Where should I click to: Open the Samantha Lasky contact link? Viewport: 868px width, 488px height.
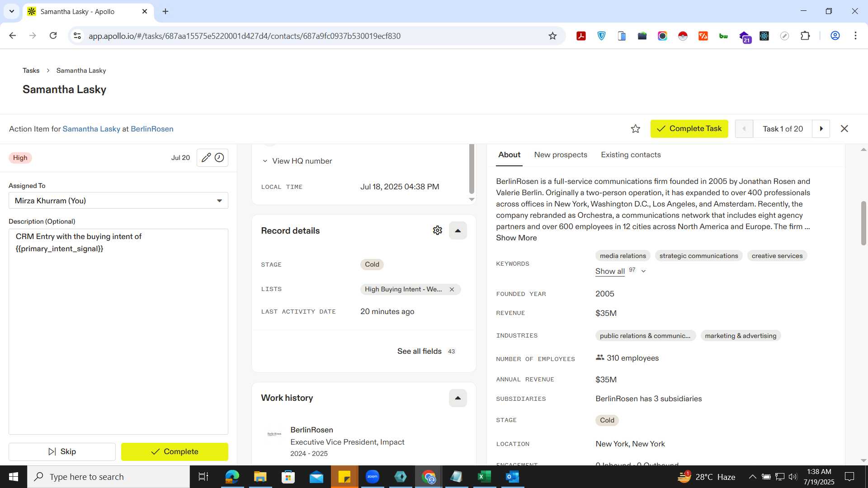coord(91,129)
